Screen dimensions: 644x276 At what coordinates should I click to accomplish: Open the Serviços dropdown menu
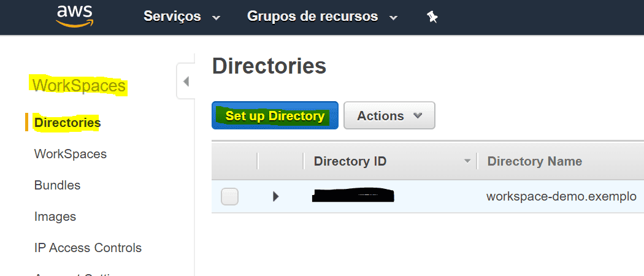point(181,17)
